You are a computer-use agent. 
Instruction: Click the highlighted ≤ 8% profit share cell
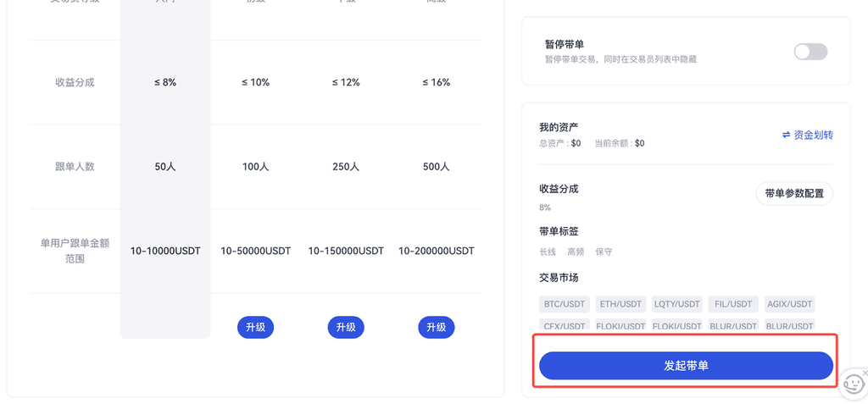(165, 82)
